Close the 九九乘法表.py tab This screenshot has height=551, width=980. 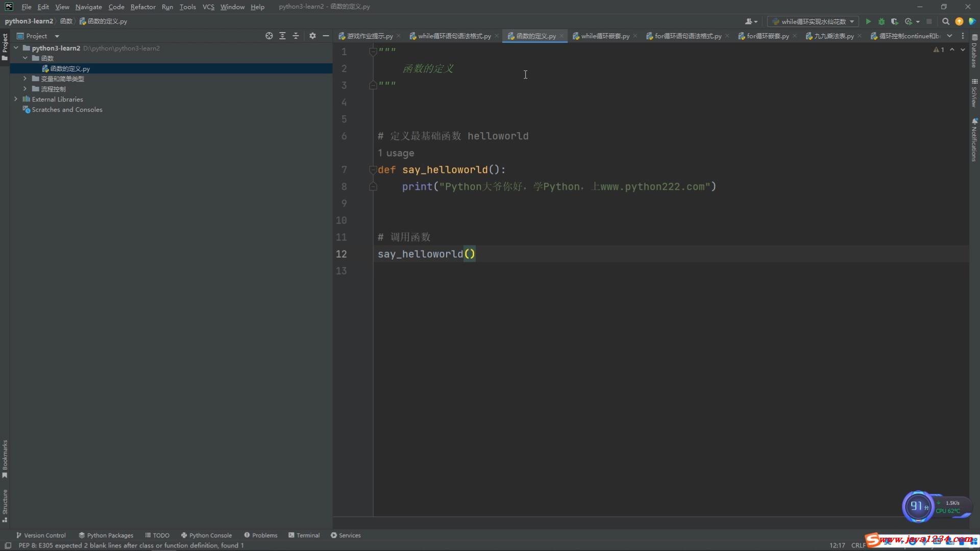point(860,36)
